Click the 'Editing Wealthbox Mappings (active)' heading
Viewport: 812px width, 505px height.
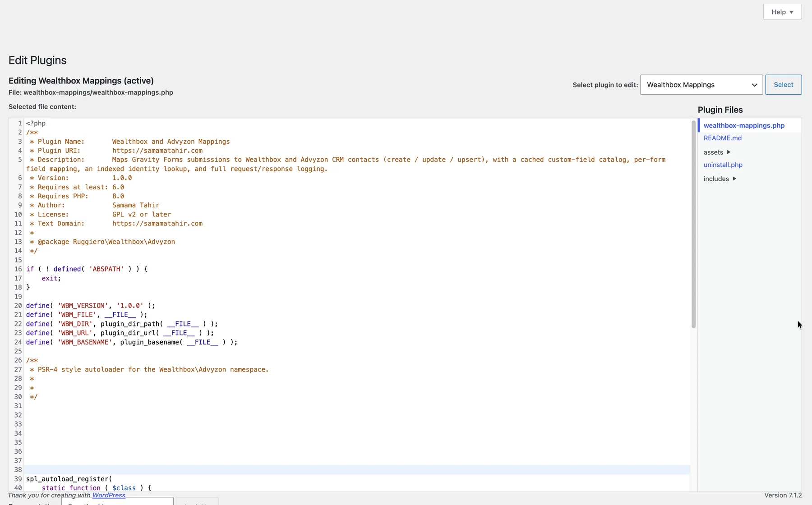pyautogui.click(x=81, y=81)
